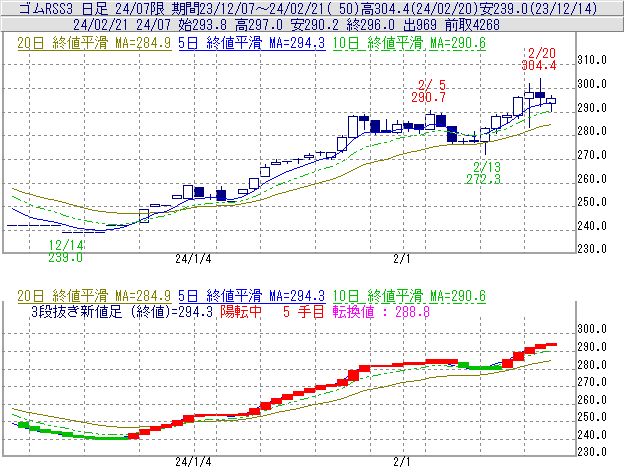The height and width of the screenshot is (475, 624).
Task: Click the 2/20 candlestick with the tallest upper wick
Action: point(540,94)
